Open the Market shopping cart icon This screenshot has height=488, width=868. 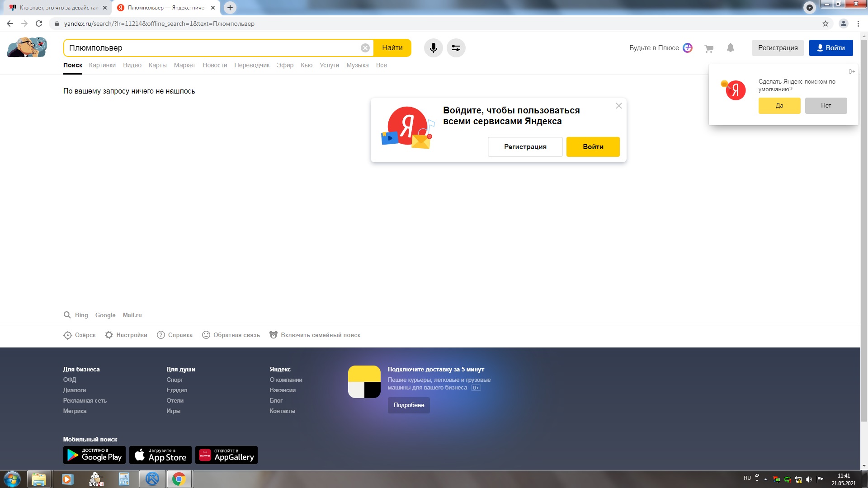coord(709,48)
